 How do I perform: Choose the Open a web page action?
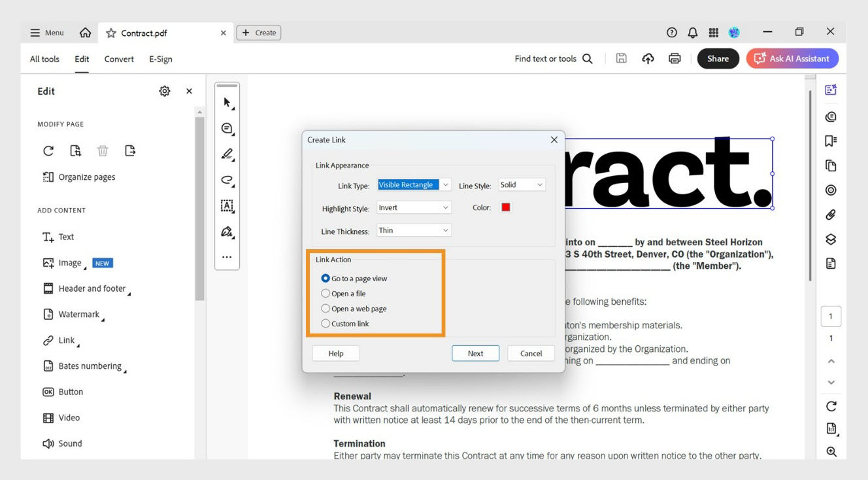pyautogui.click(x=325, y=308)
